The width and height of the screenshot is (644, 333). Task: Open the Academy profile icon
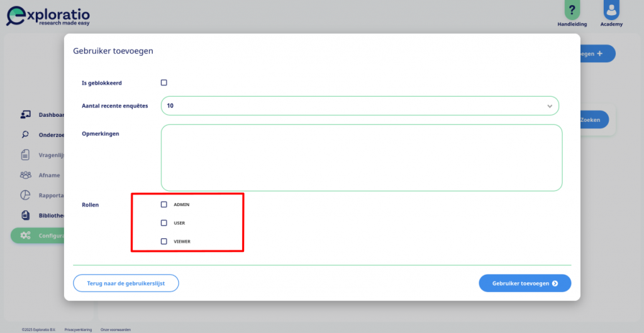pyautogui.click(x=611, y=10)
